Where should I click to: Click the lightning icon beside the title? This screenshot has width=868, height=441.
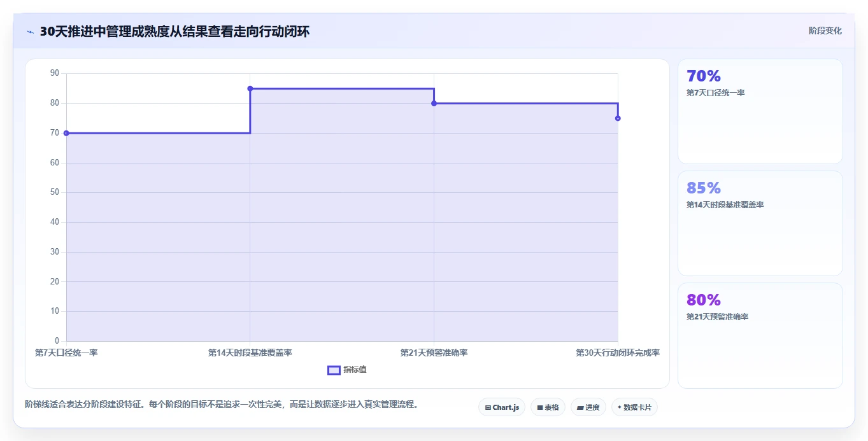pyautogui.click(x=30, y=32)
